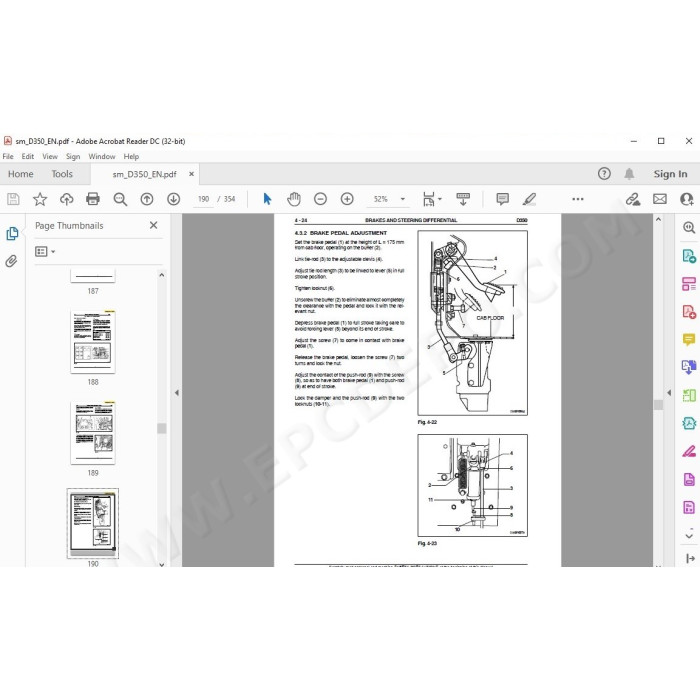Save the file with the floppy disk icon

[x=13, y=199]
